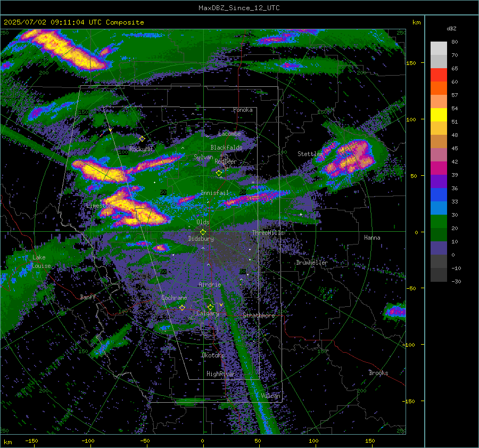Pick the blue 33-36 dBZ legend swatch
The image size is (479, 448).
pos(439,194)
